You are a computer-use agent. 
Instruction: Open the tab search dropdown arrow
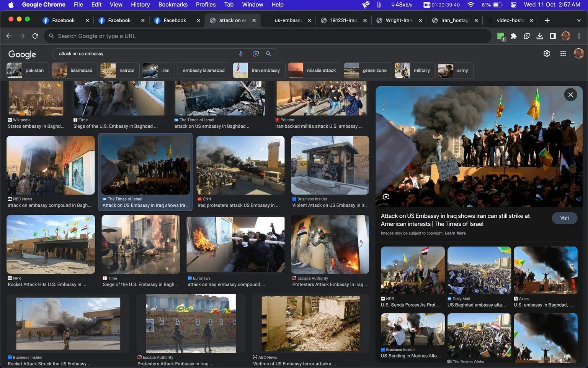pyautogui.click(x=579, y=20)
